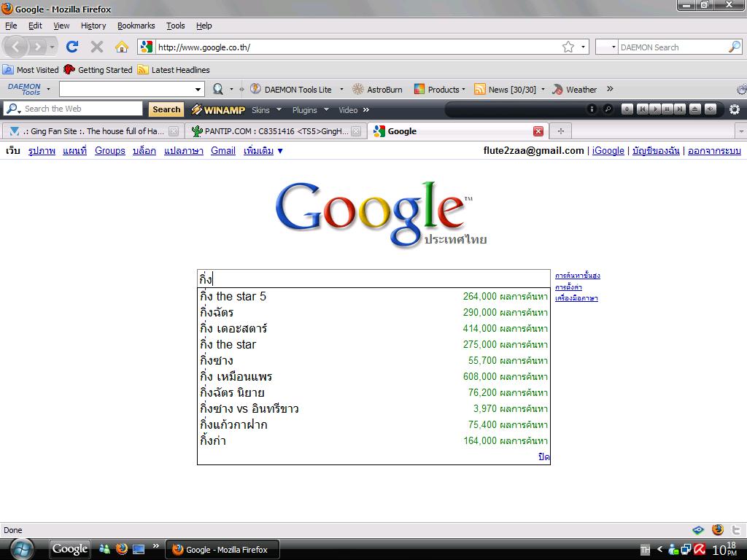Click the WINAMP logo in the toolbar
Screen dimensions: 747x560
coord(218,110)
